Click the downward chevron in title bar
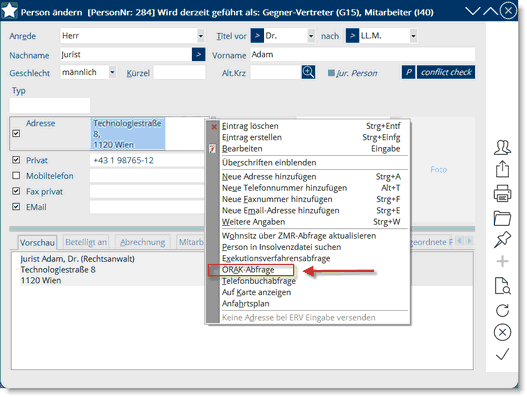The width and height of the screenshot is (527, 397). coord(473,11)
